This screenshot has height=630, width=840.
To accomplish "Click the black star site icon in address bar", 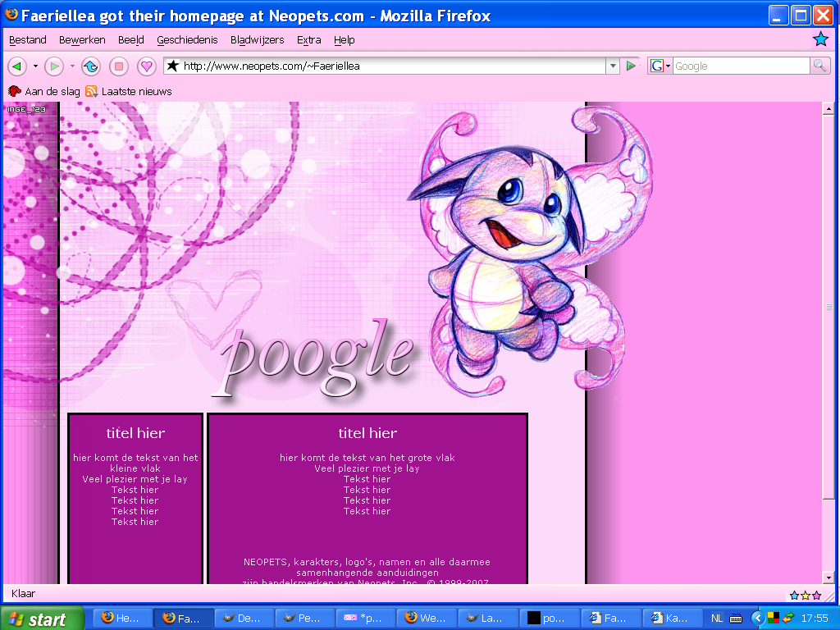I will (172, 66).
